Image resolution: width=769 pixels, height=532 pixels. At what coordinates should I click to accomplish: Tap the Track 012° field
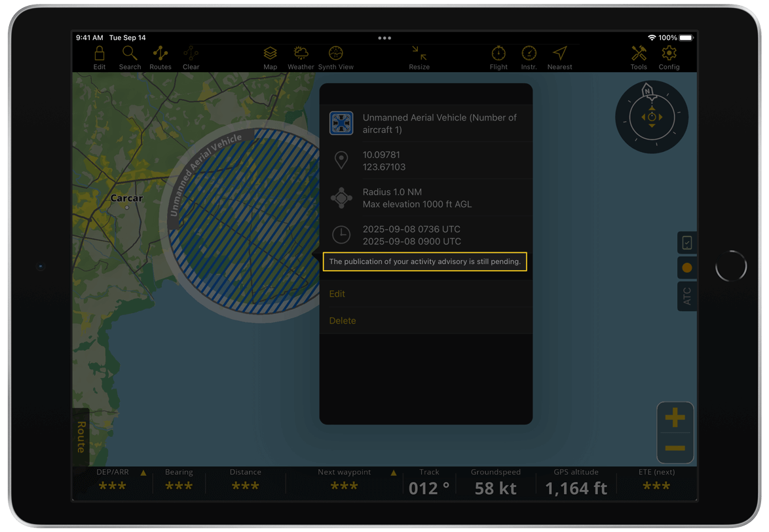[x=429, y=482]
